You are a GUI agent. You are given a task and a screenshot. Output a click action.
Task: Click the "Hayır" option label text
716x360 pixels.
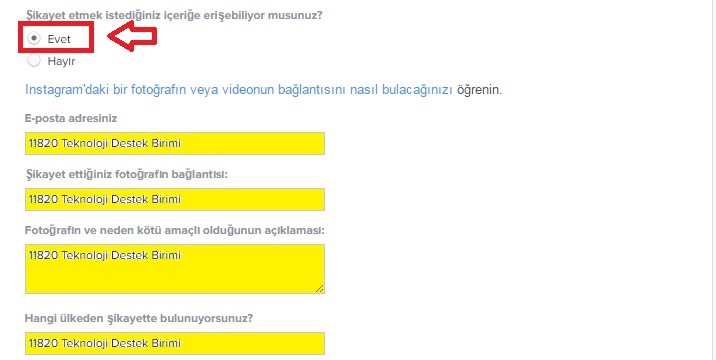click(x=61, y=61)
